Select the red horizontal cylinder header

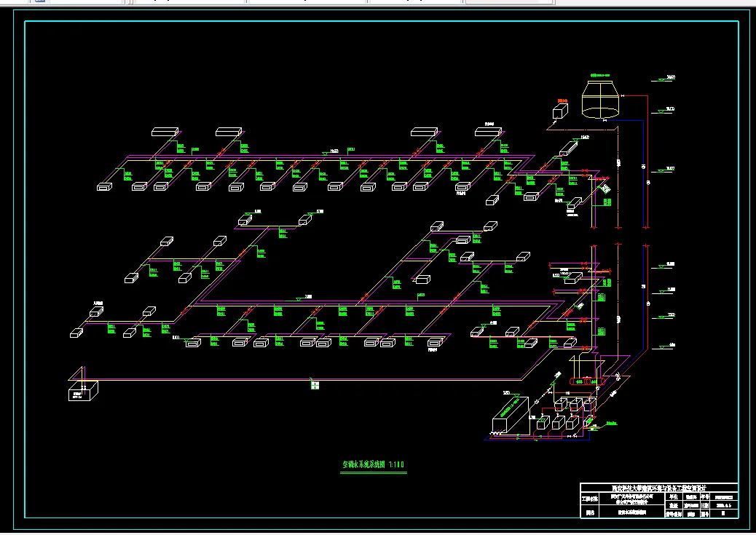(587, 381)
